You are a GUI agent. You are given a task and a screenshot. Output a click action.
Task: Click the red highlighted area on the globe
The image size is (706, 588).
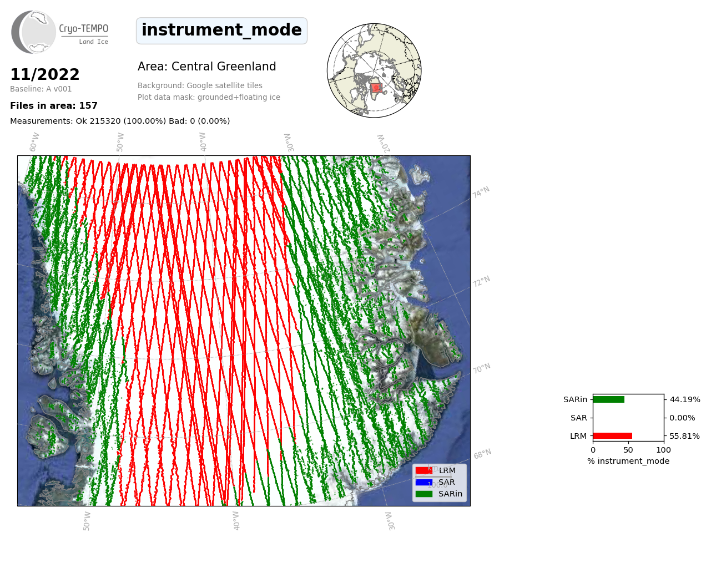pos(376,87)
